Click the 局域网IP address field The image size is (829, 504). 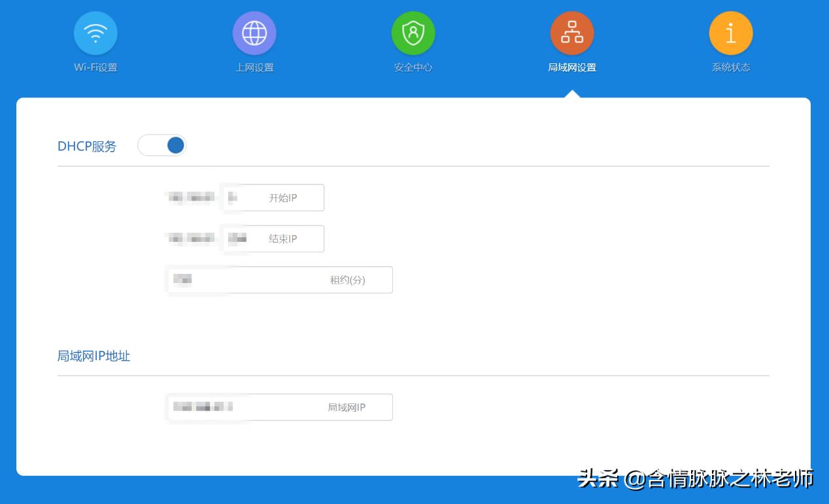[280, 407]
